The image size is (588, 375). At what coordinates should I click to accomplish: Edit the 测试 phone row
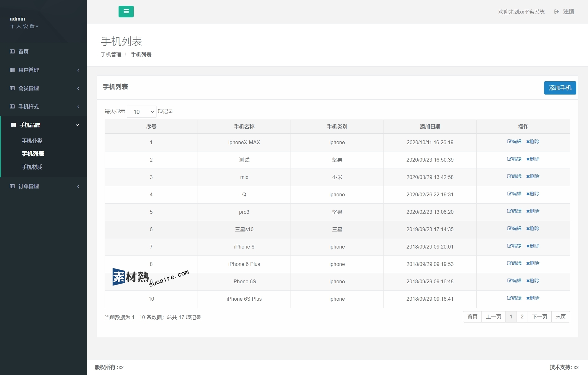click(514, 159)
